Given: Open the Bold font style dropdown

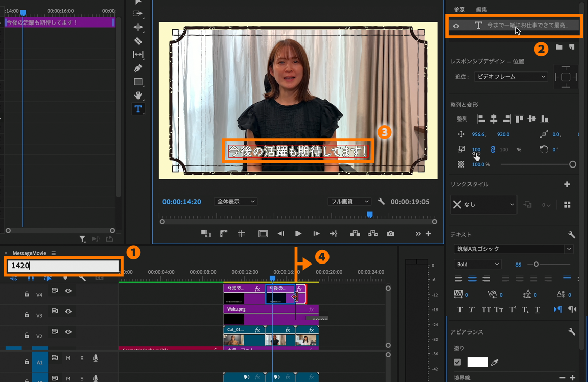Looking at the screenshot, I should click(477, 264).
